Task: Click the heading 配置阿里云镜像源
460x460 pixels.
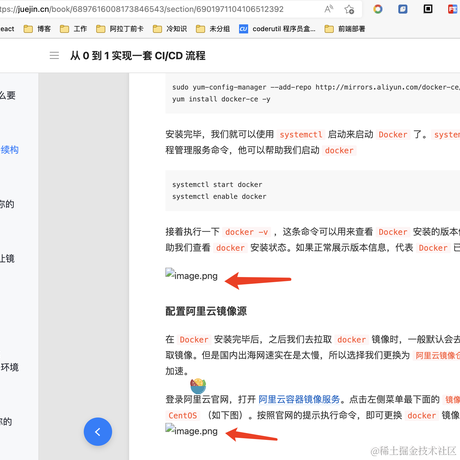Action: 206,311
